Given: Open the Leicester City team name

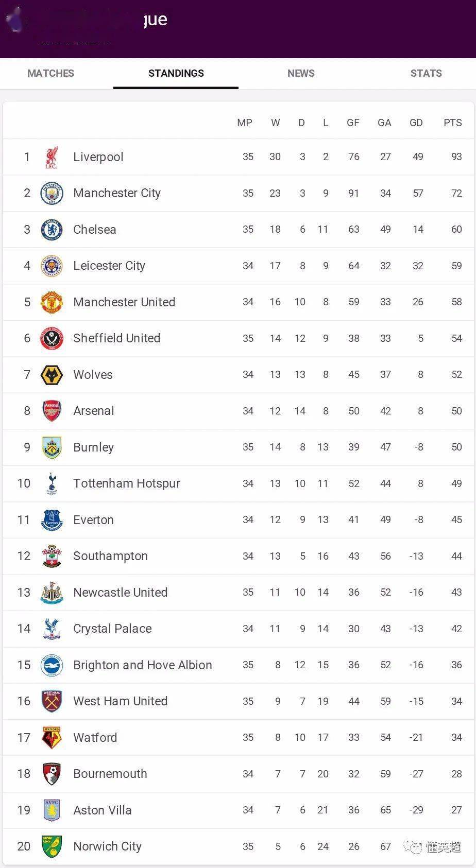Looking at the screenshot, I should (x=109, y=266).
